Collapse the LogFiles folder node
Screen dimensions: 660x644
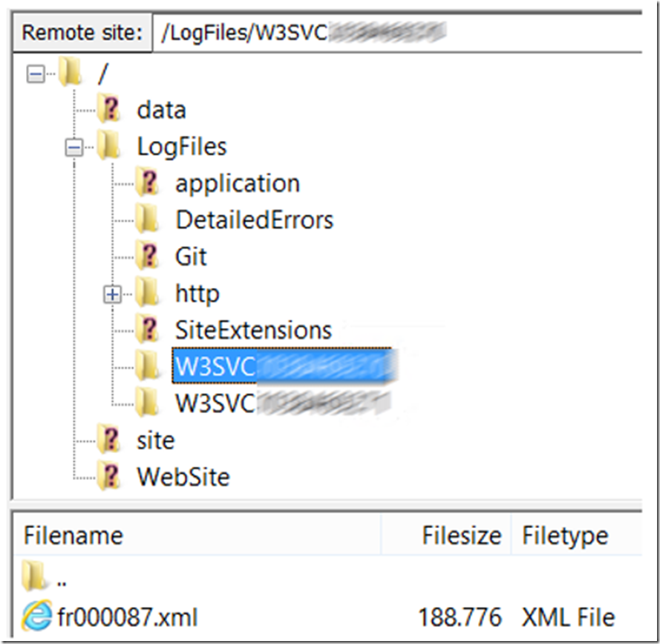coord(74,148)
